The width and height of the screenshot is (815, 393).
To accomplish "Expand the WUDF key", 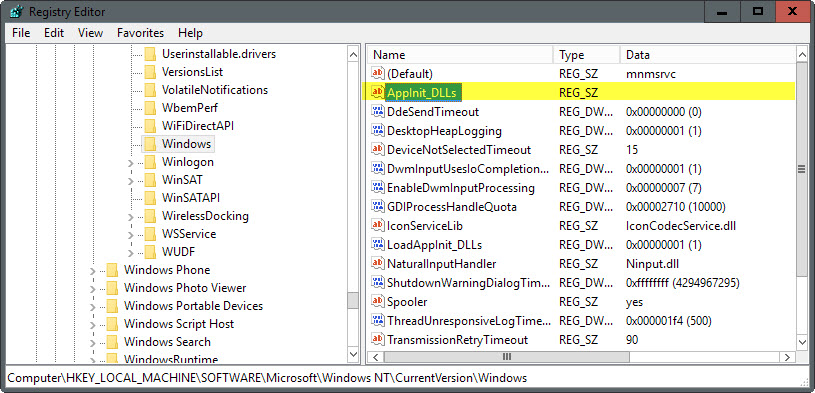I will point(130,252).
